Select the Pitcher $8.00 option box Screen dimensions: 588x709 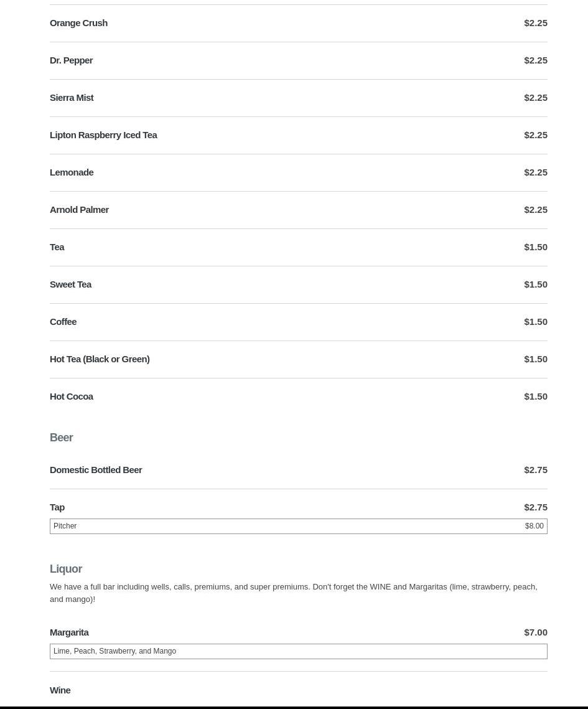point(299,526)
